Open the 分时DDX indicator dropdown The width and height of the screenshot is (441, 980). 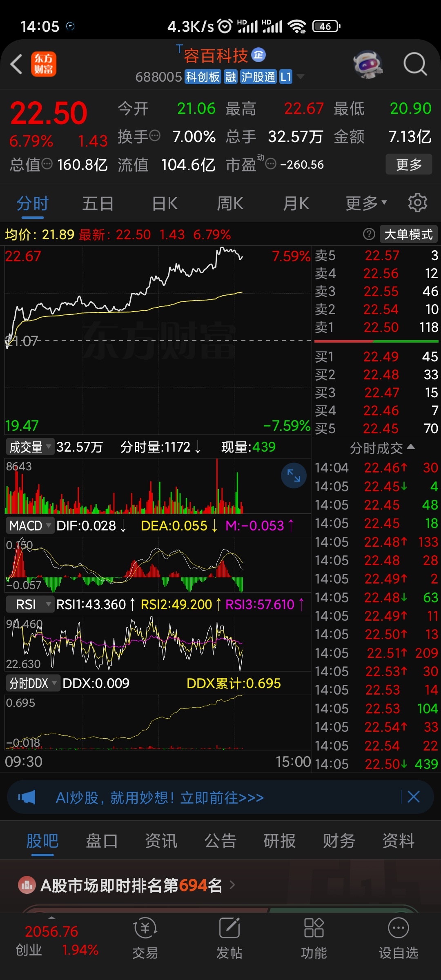[x=33, y=683]
